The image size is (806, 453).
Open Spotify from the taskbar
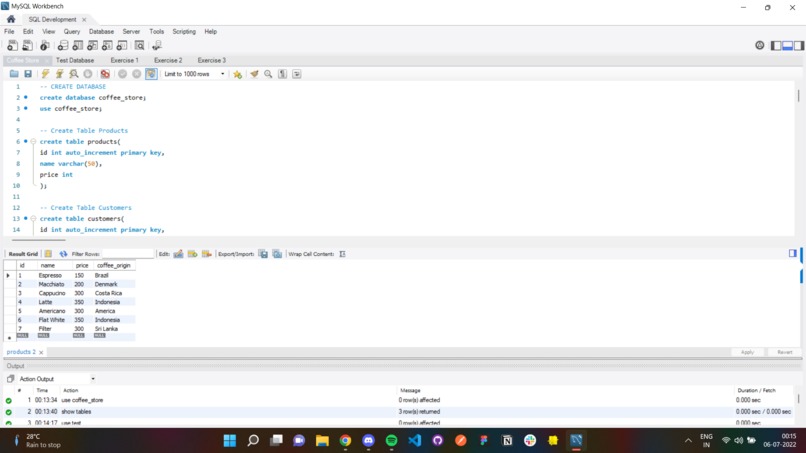tap(391, 440)
